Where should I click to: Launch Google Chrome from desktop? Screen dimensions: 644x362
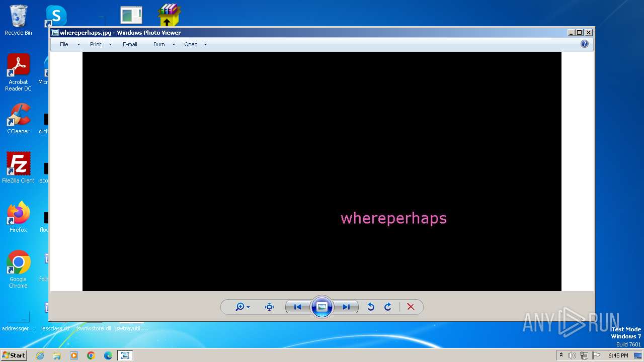(x=18, y=269)
